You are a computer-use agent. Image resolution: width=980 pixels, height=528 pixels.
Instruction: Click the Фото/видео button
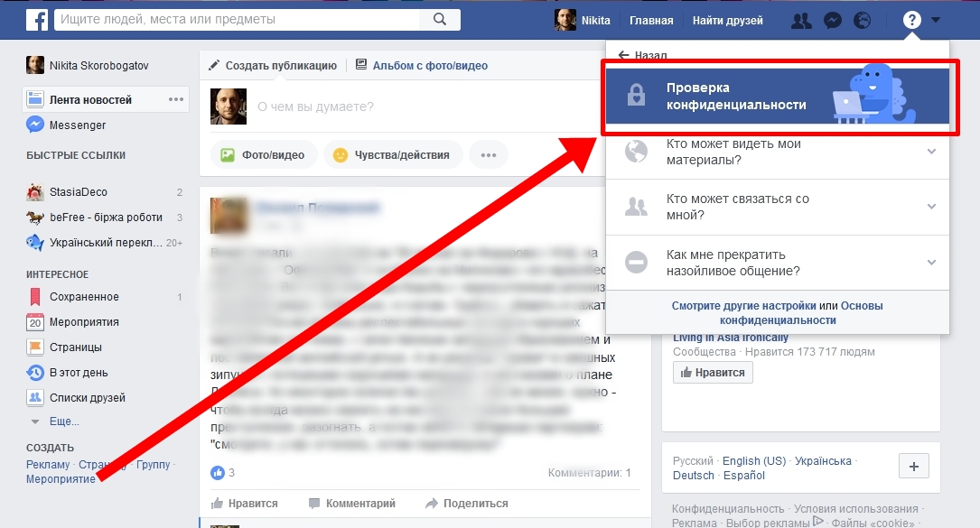tap(264, 154)
